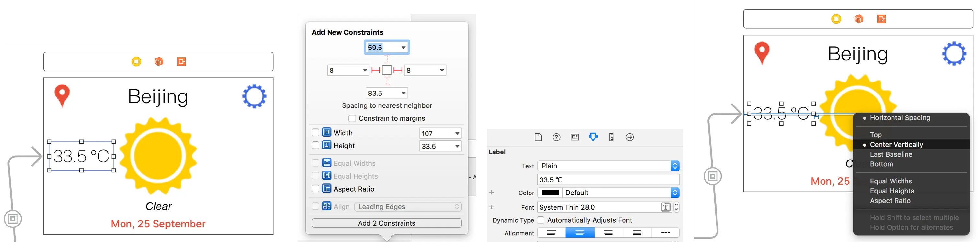Click the plus button beside Font
980x242 pixels.
pos(492,207)
